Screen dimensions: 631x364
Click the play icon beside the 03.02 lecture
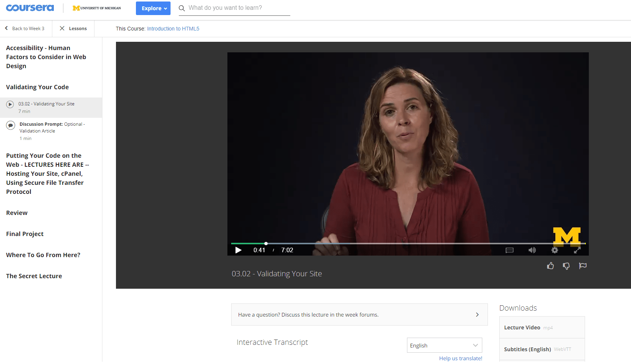point(10,104)
